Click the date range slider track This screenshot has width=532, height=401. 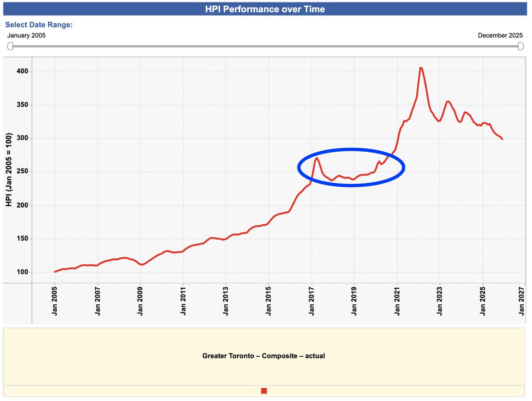click(266, 46)
